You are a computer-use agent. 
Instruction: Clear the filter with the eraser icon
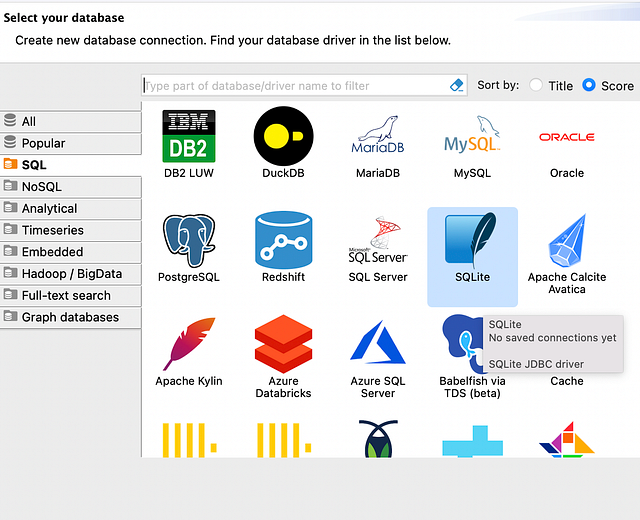(456, 85)
